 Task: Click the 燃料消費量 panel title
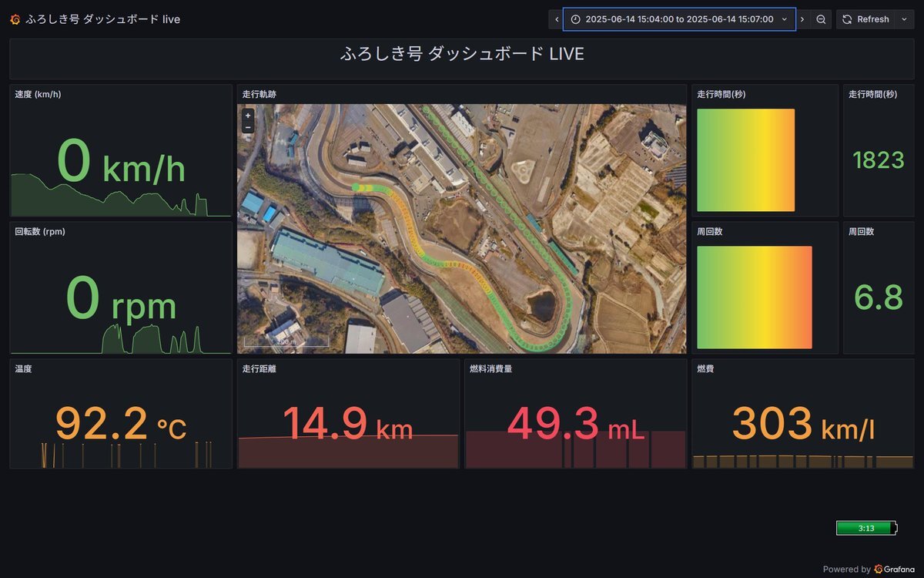491,369
